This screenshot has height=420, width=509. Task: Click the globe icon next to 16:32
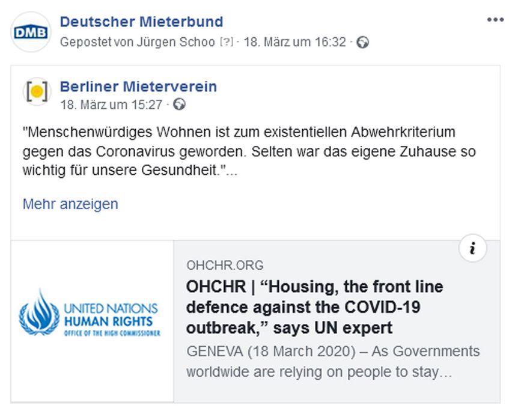362,43
